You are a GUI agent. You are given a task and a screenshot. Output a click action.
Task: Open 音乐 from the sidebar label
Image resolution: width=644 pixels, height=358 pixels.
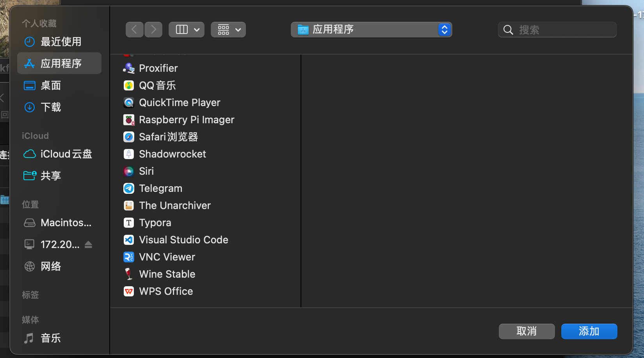(x=51, y=338)
